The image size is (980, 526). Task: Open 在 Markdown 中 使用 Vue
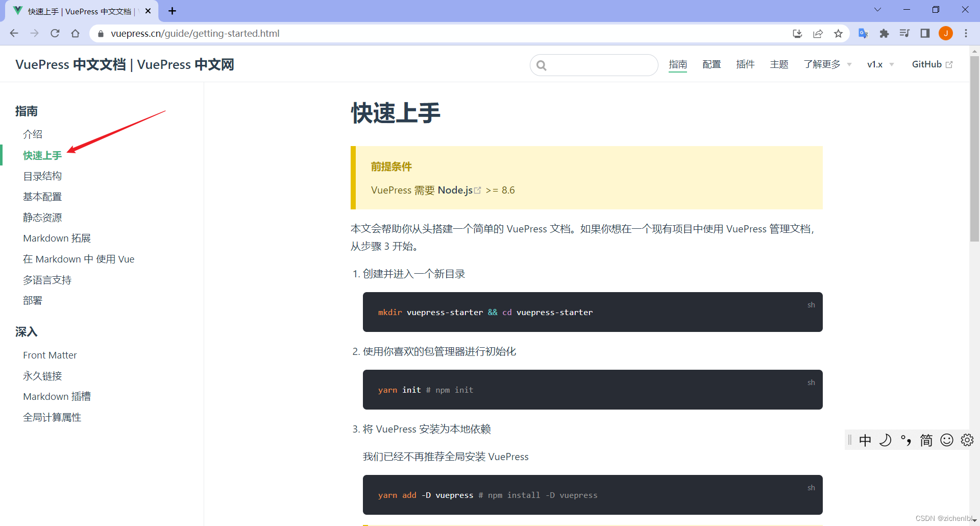[x=79, y=259]
